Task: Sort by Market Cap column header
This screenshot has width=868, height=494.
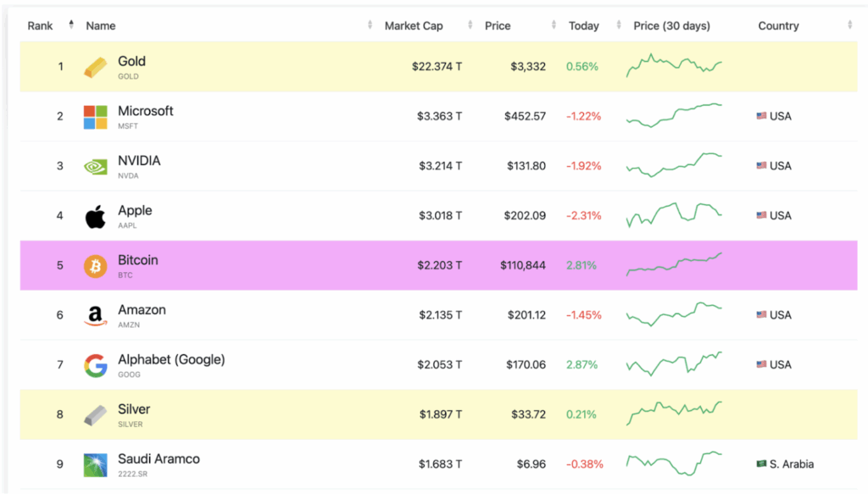Action: tap(414, 25)
